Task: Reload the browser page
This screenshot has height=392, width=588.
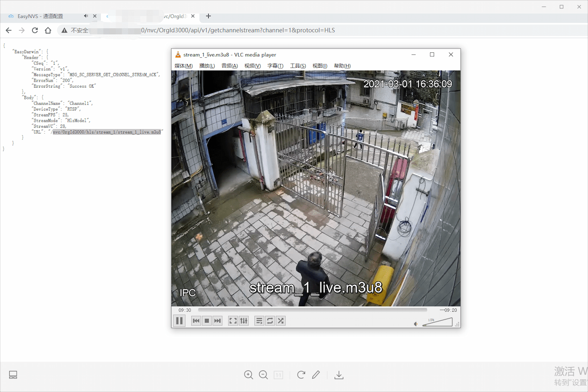Action: (35, 30)
